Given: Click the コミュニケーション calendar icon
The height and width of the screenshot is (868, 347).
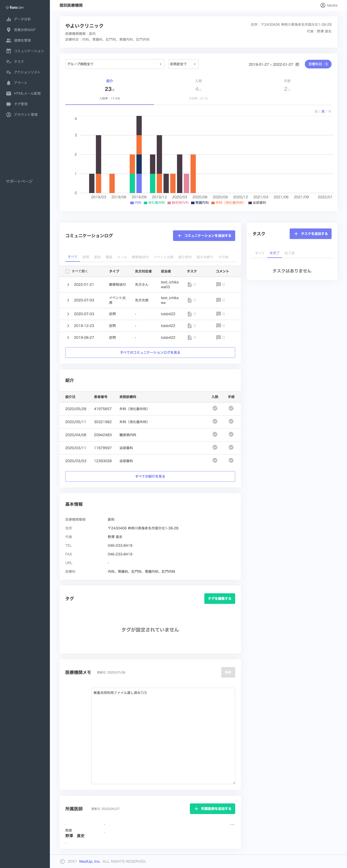Looking at the screenshot, I should 9,51.
